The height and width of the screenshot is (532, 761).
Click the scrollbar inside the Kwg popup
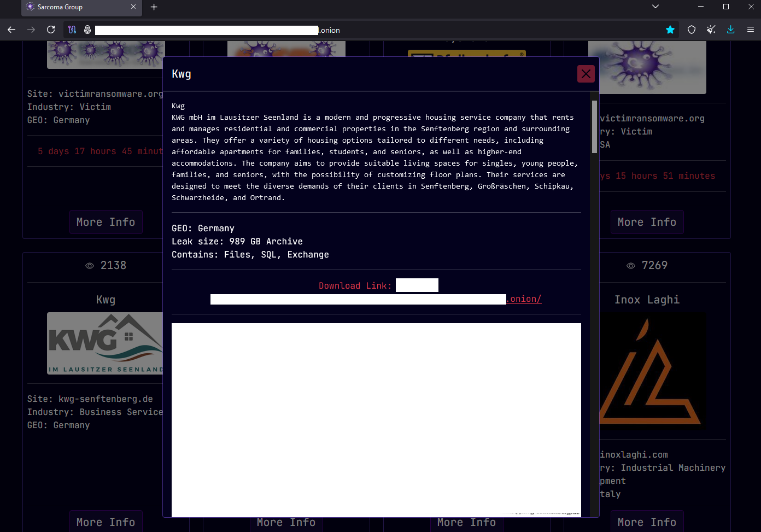click(594, 126)
